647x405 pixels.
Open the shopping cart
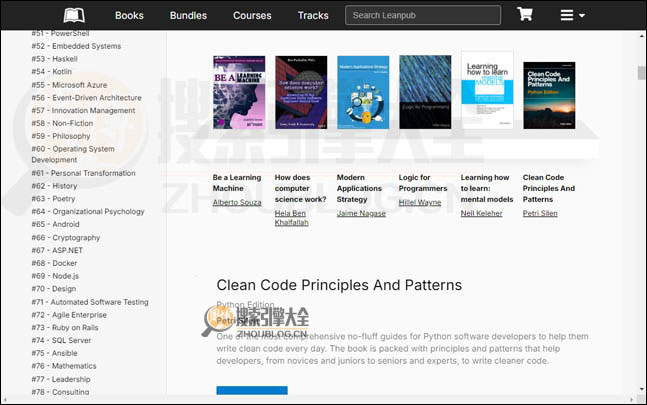click(x=525, y=14)
